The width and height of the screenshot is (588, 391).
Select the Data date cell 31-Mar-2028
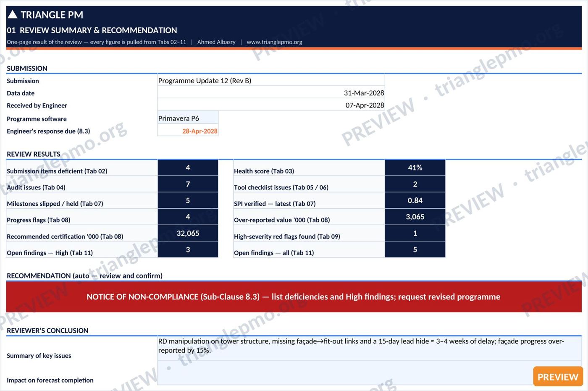pyautogui.click(x=271, y=93)
